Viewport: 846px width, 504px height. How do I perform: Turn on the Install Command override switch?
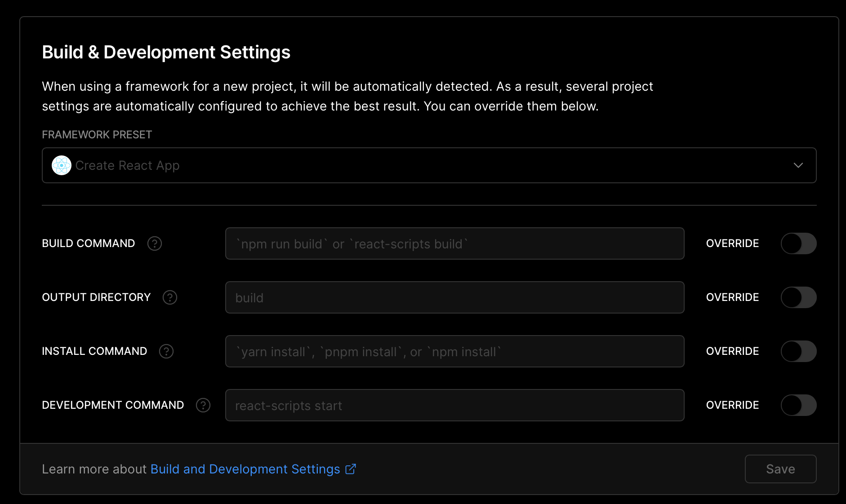(x=798, y=351)
